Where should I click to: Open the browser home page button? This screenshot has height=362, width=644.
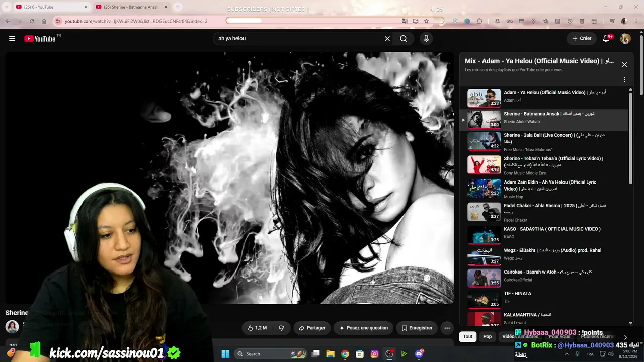point(44,21)
